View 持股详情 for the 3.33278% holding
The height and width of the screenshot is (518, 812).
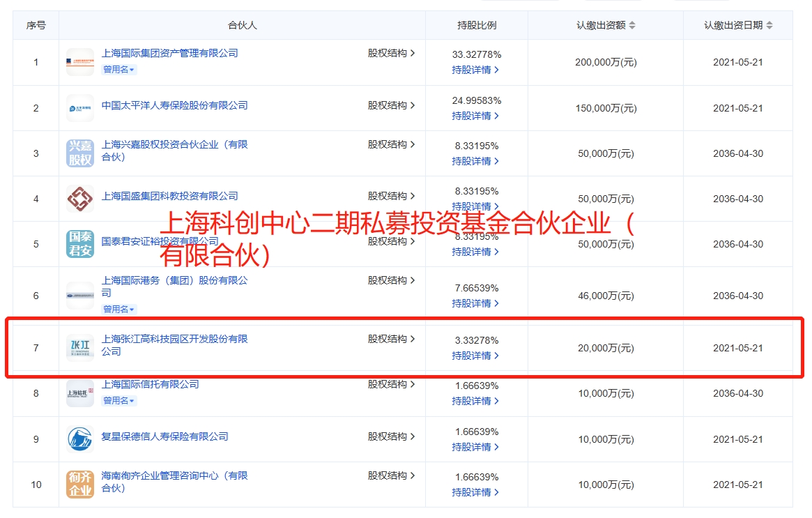[x=475, y=356]
